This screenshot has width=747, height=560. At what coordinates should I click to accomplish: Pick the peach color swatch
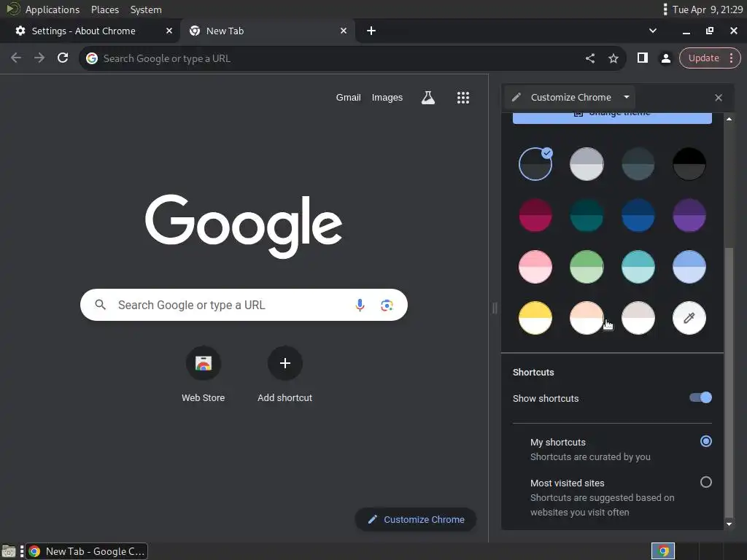(x=587, y=318)
